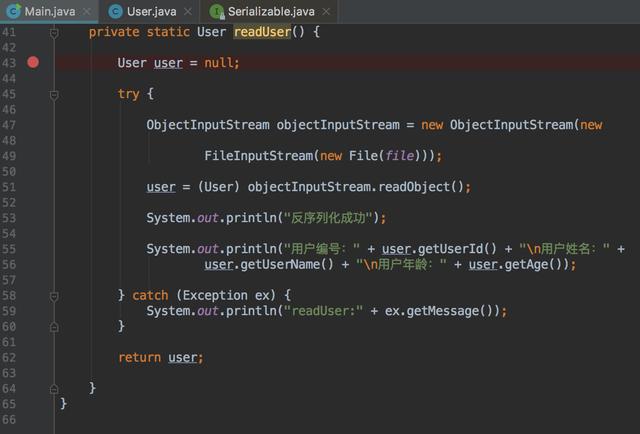This screenshot has width=640, height=434.
Task: Click fold end marker on line 64
Action: tap(54, 388)
